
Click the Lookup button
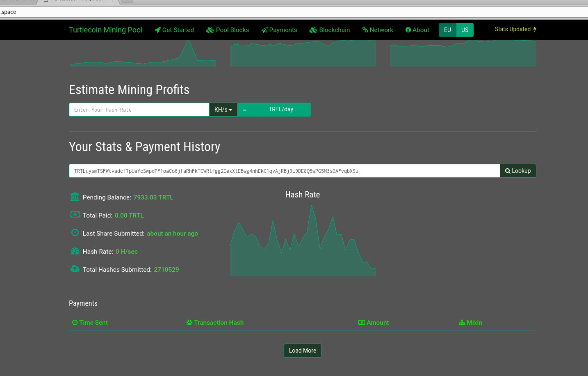(518, 171)
